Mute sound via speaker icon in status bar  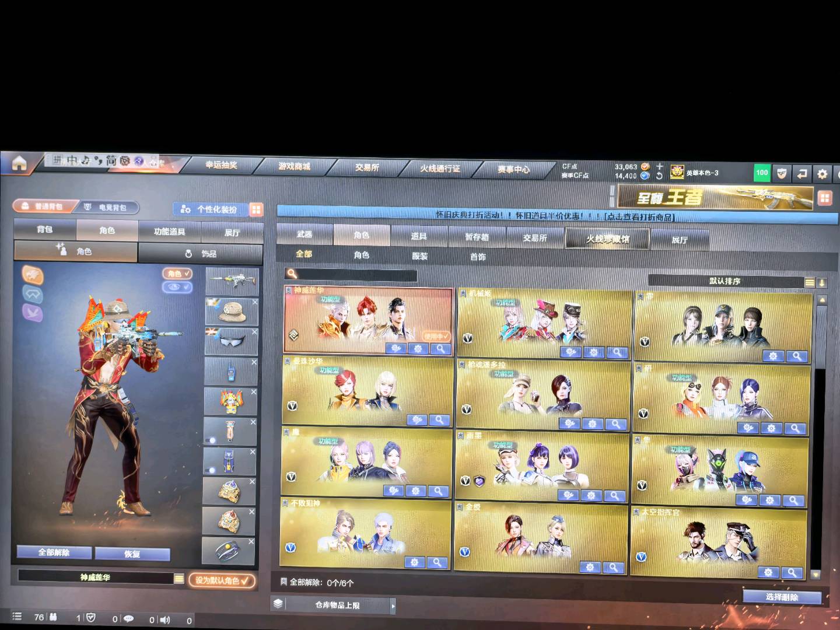[x=165, y=619]
